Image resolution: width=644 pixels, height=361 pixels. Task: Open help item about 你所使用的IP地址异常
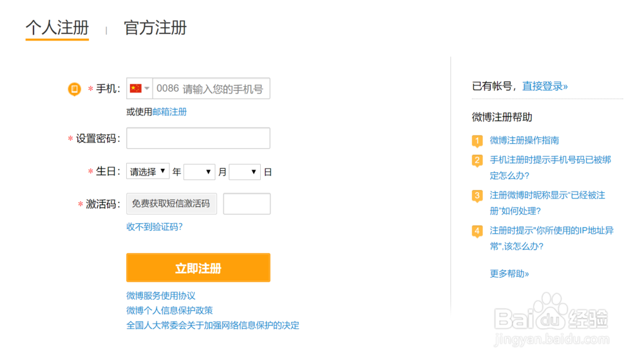tap(552, 239)
